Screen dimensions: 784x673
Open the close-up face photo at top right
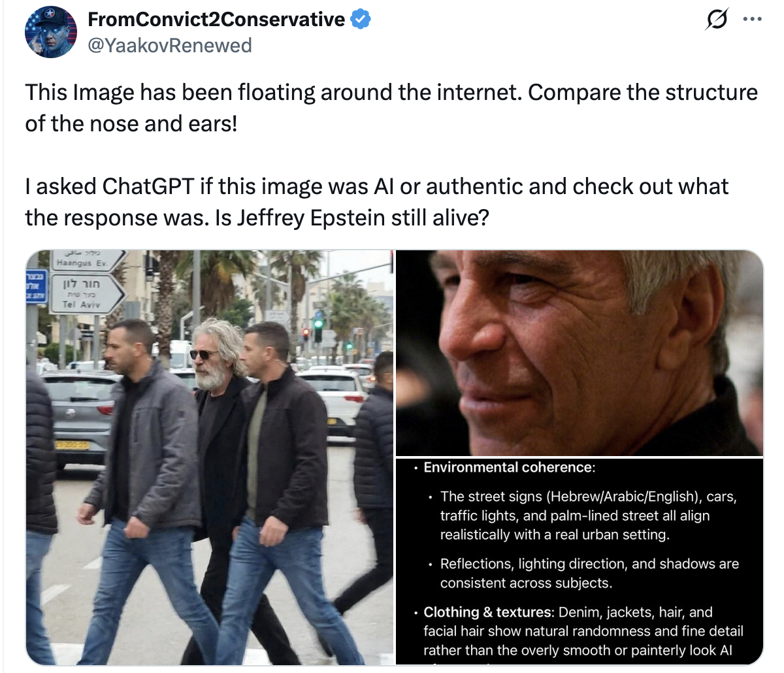point(580,353)
